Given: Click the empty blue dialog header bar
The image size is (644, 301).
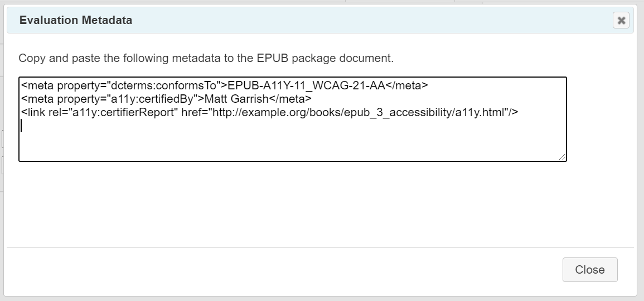Looking at the screenshot, I should [x=370, y=20].
